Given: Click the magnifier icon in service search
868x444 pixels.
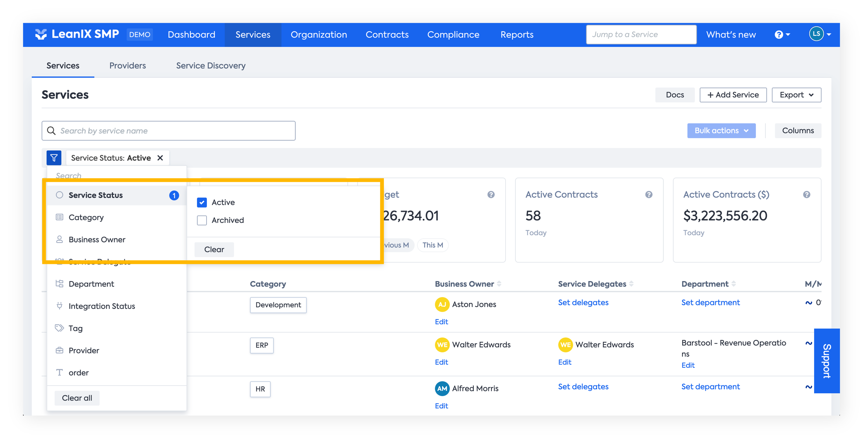Looking at the screenshot, I should tap(51, 131).
